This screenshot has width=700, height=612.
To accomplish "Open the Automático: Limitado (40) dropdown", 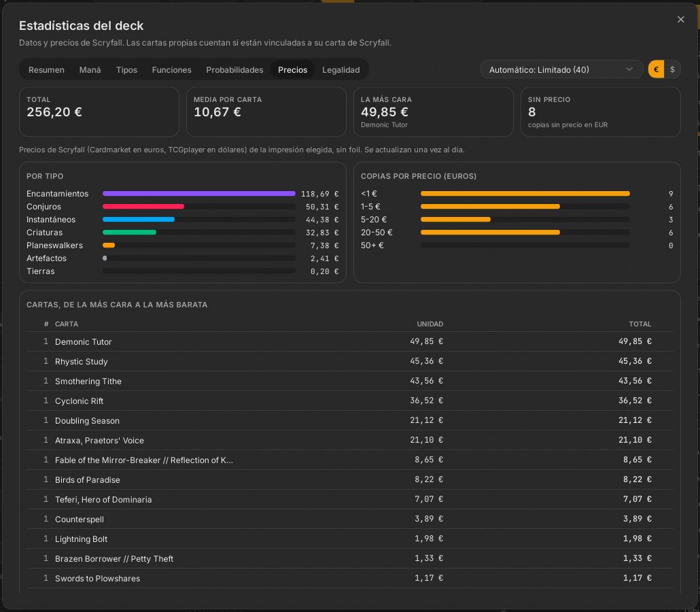I will [x=561, y=69].
